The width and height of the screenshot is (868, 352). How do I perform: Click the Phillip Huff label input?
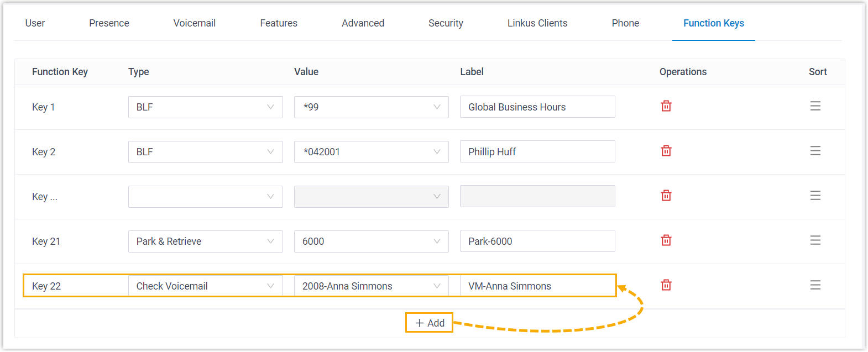point(537,152)
